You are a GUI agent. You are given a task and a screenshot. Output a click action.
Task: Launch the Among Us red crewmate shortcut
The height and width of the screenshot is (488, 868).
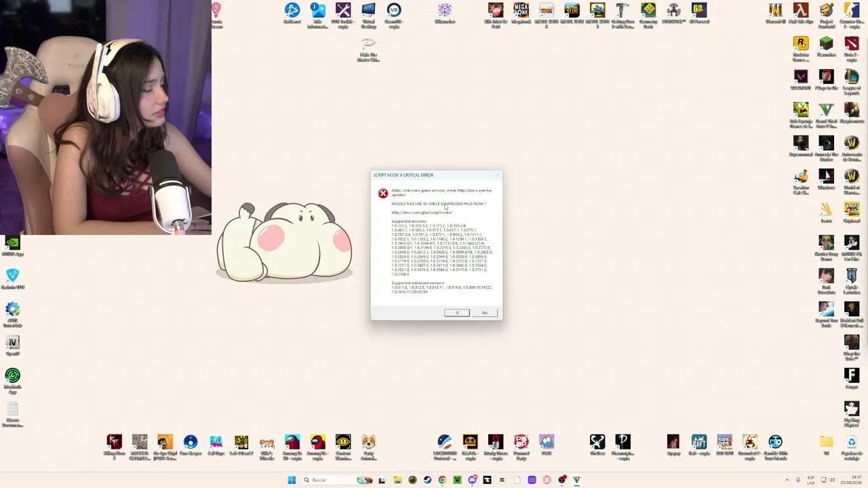tap(317, 447)
